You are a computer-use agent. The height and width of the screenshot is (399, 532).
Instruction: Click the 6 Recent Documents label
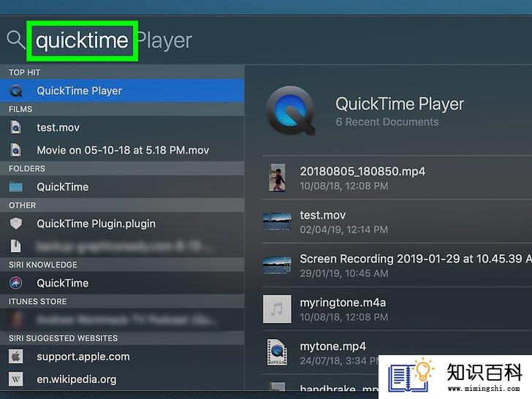point(387,122)
